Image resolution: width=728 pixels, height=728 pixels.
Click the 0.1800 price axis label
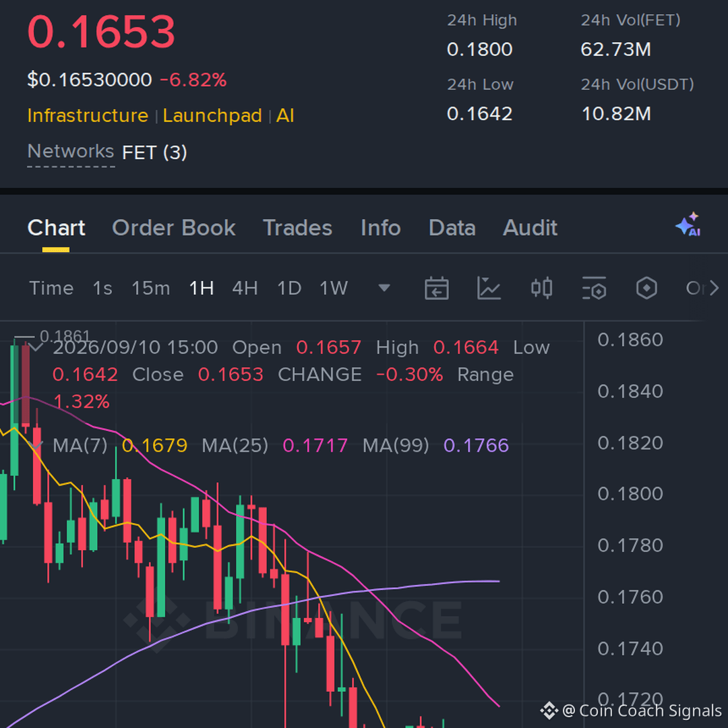tap(630, 493)
